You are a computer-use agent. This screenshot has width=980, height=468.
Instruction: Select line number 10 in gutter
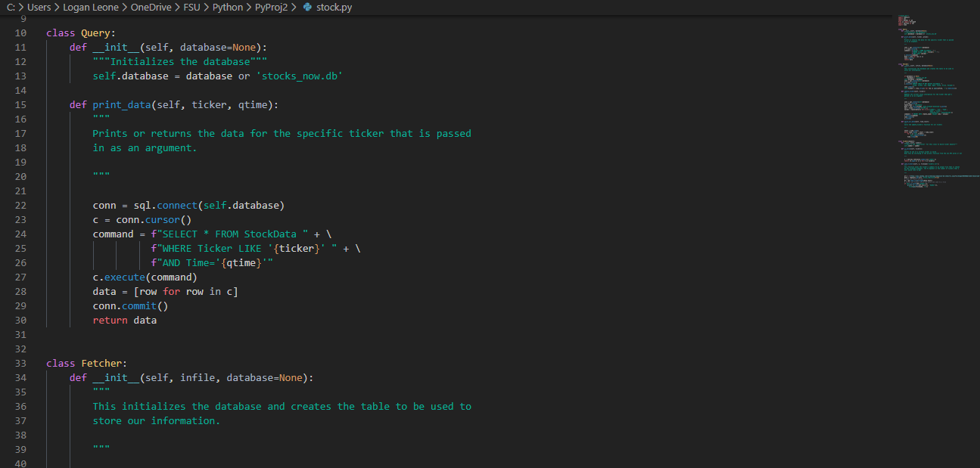coord(20,33)
